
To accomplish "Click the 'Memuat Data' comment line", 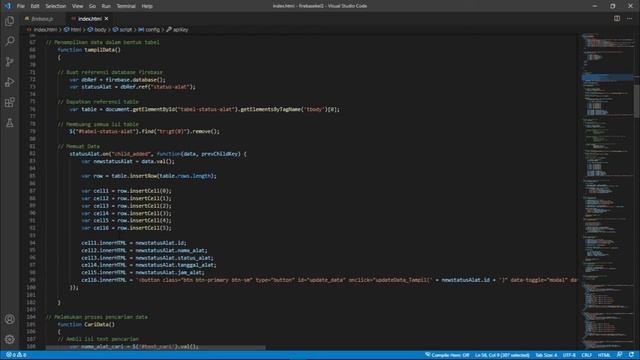I will point(79,146).
